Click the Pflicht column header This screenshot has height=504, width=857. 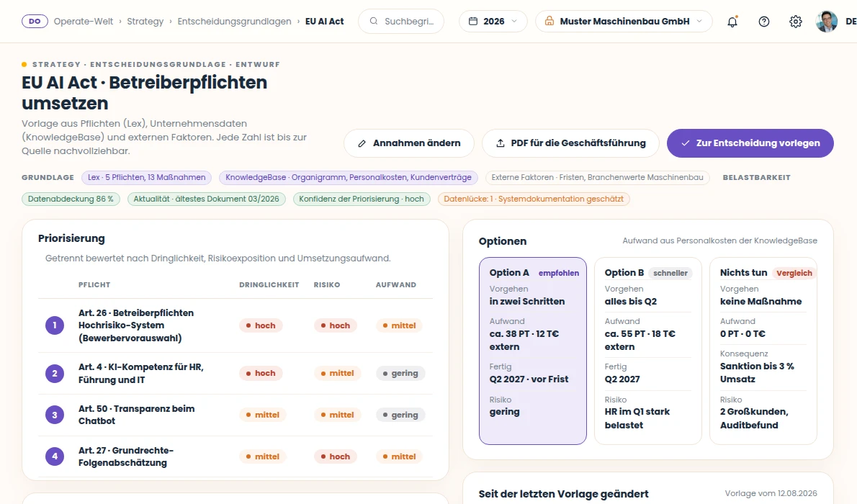tap(94, 285)
